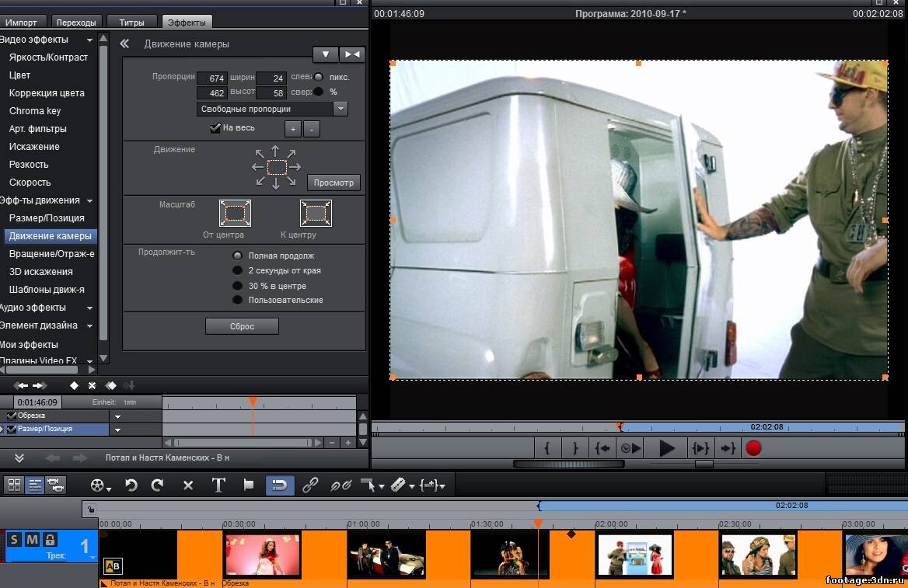Click the double-chevron back icon beside Движение камеры
Viewport: 908px width, 588px height.
click(124, 43)
